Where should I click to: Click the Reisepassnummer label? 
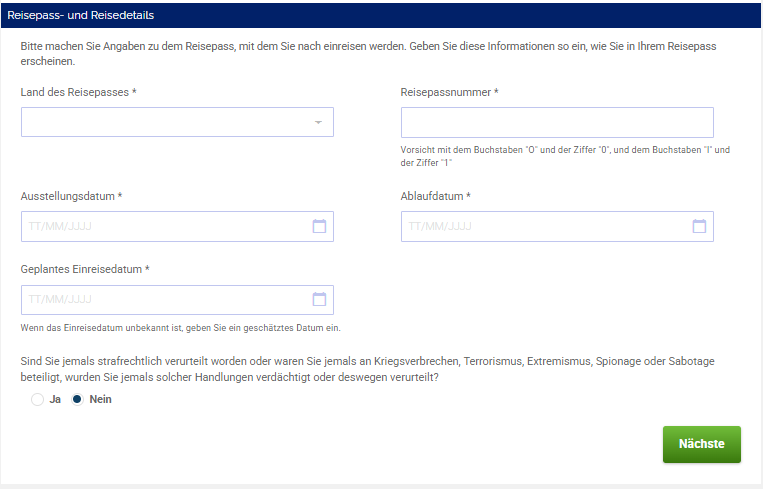tap(449, 92)
